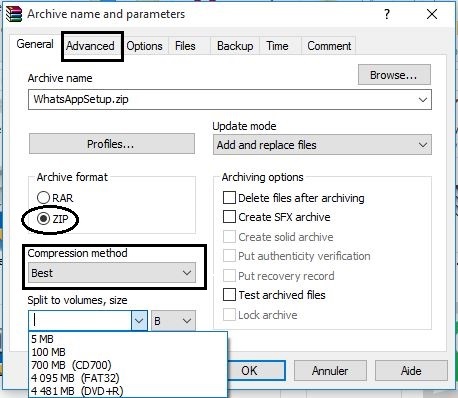Click into the Archive name field

(x=230, y=99)
